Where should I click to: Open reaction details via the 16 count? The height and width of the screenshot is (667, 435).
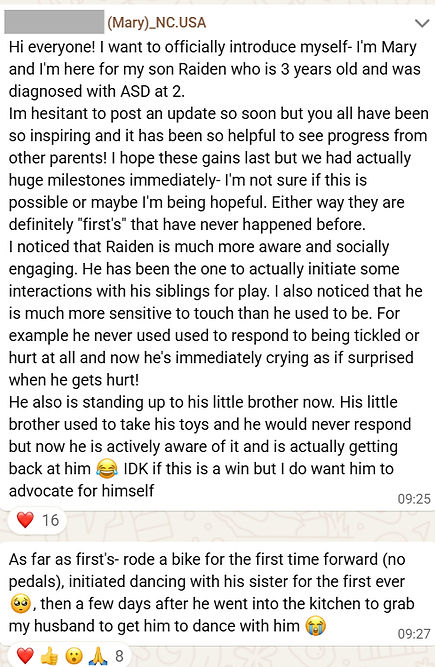(50, 520)
